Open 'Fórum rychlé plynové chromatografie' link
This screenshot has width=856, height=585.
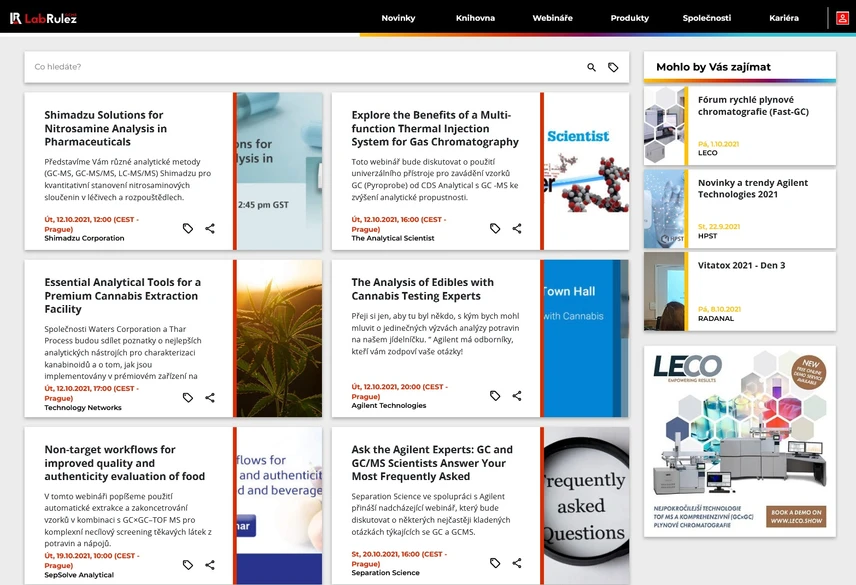tap(753, 106)
